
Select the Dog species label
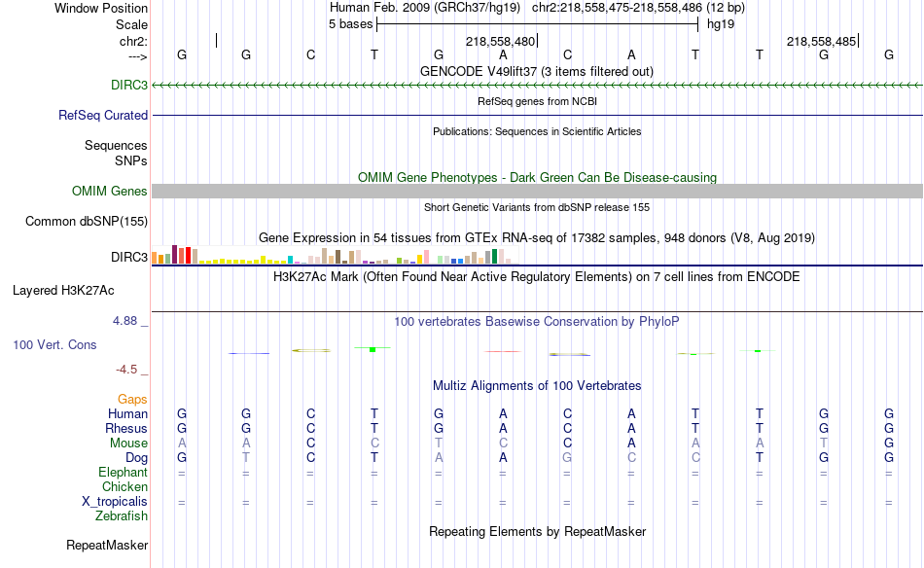pyautogui.click(x=136, y=458)
